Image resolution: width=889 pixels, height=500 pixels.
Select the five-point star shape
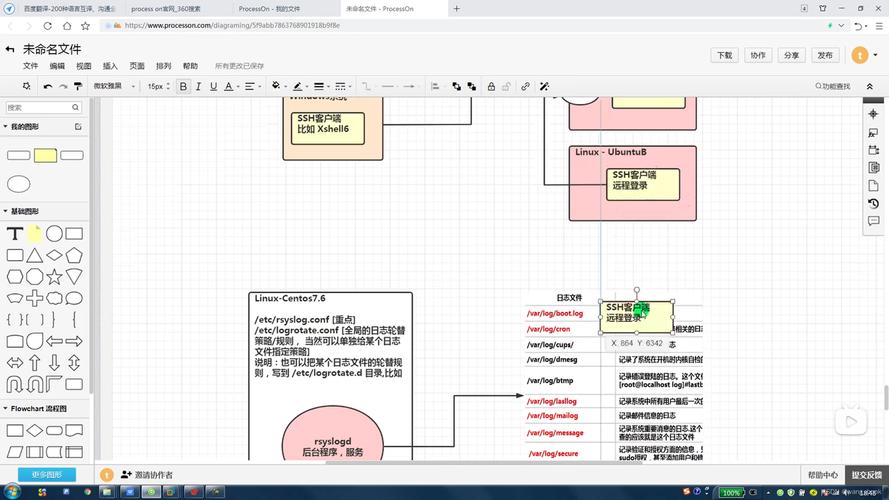pos(54,277)
